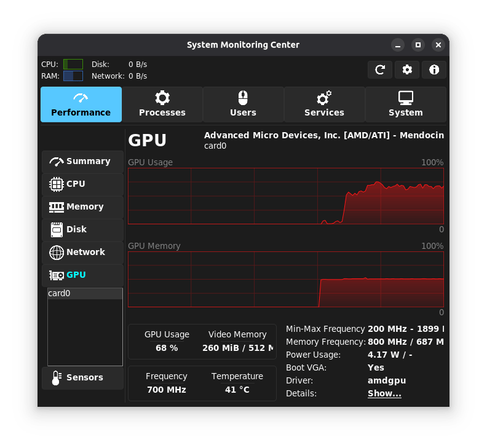Click the GPU Usage graph
Screen dimensions: 487x448
coord(286,196)
